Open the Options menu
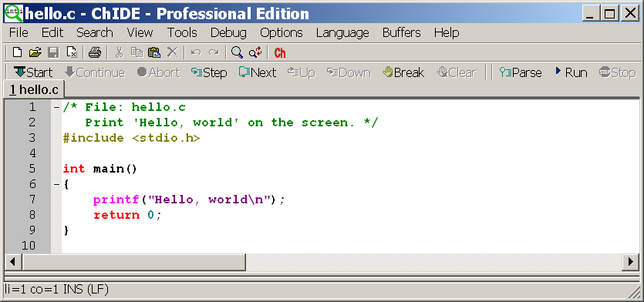This screenshot has height=302, width=644. coord(282,32)
